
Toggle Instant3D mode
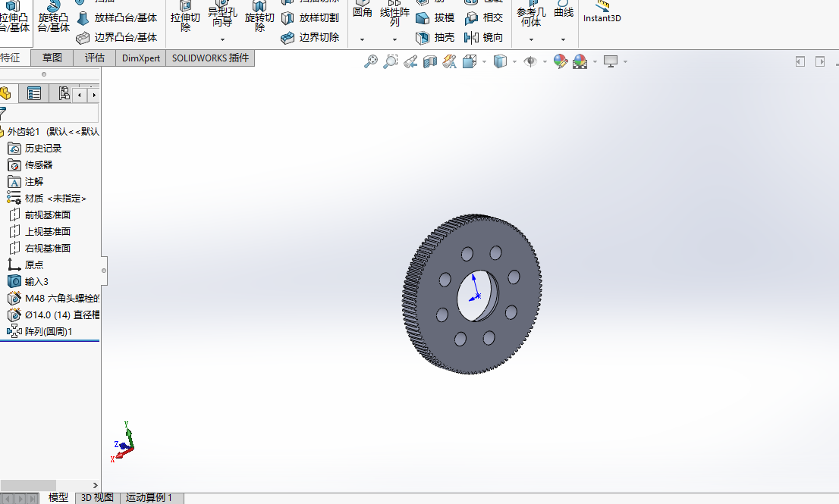(602, 12)
